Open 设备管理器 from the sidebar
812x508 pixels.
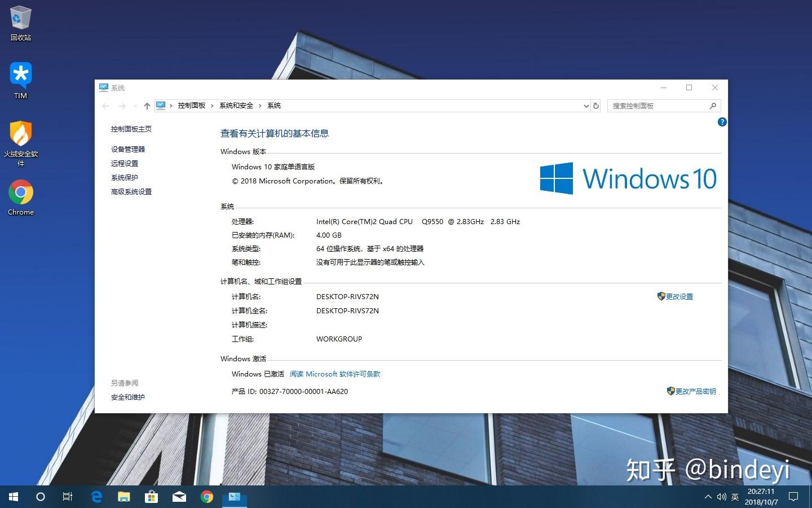[x=128, y=149]
